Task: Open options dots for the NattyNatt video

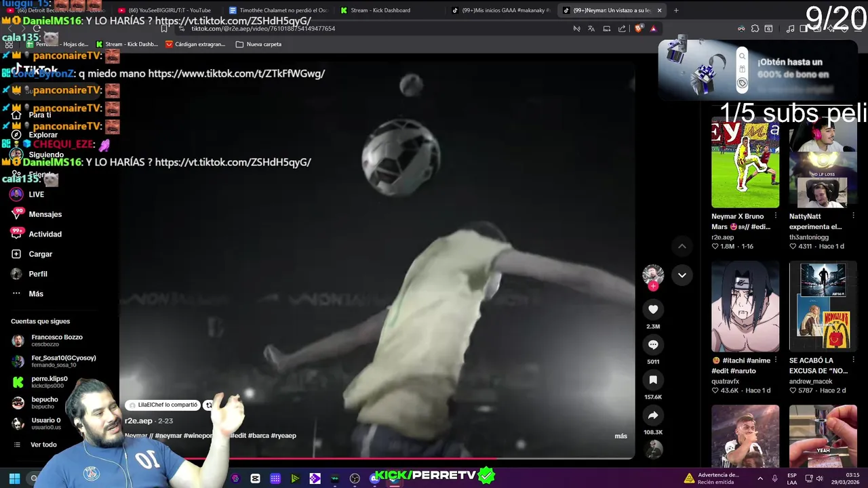Action: pos(853,216)
